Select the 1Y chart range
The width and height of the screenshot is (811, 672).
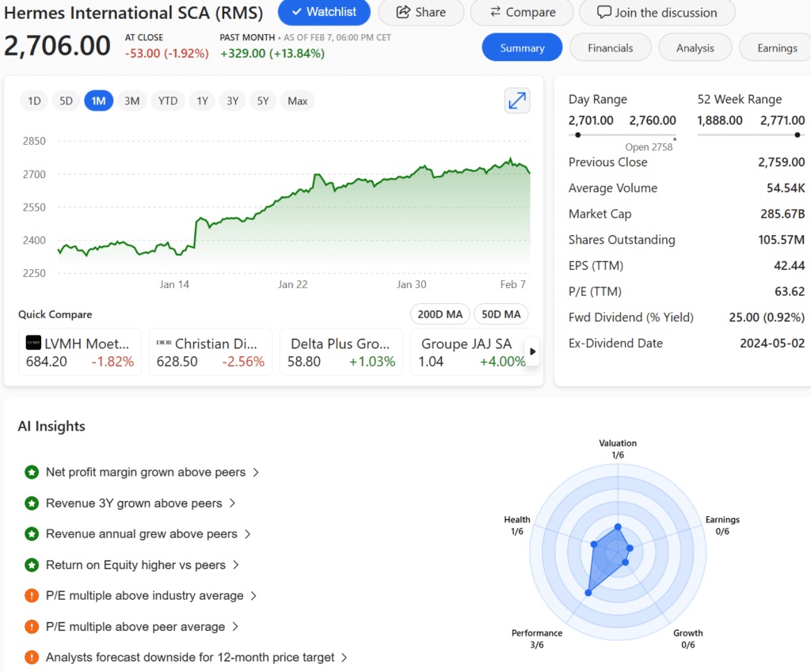coord(202,101)
